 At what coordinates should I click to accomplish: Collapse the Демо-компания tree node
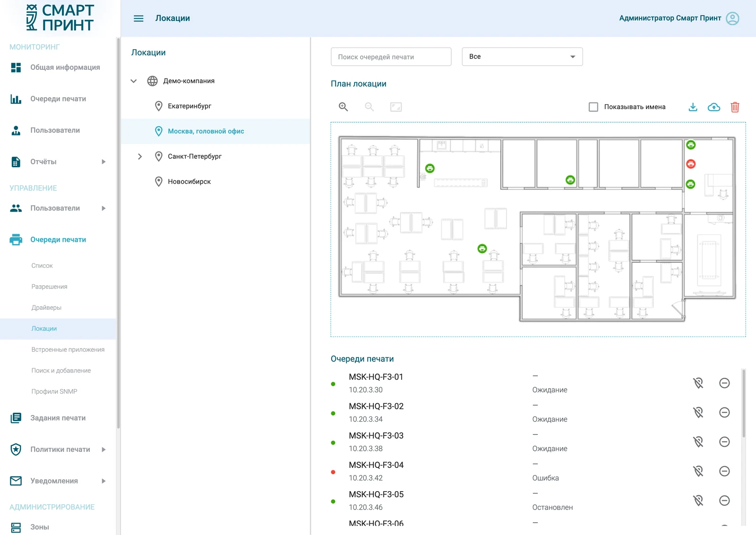[134, 81]
